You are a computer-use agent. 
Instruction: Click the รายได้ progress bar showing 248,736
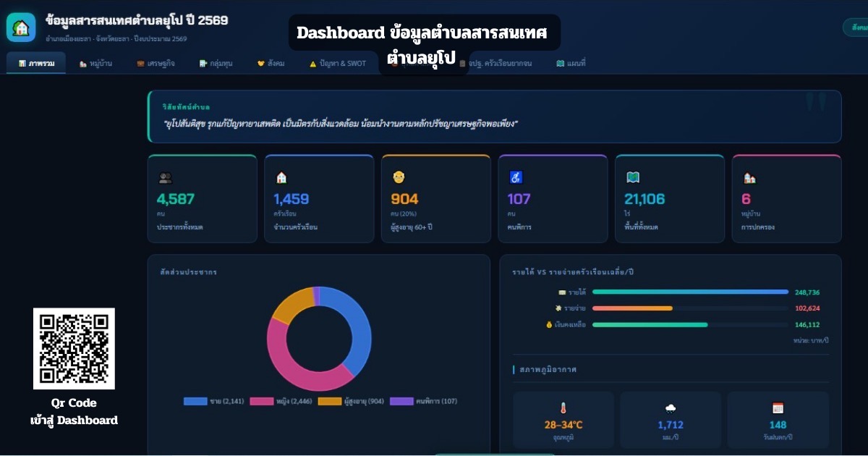click(690, 292)
